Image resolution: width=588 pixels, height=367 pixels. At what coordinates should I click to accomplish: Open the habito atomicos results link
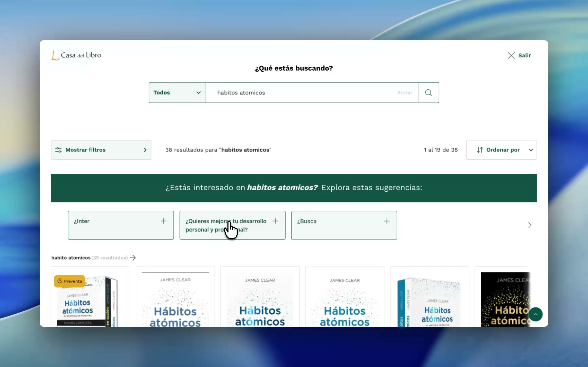(x=93, y=258)
